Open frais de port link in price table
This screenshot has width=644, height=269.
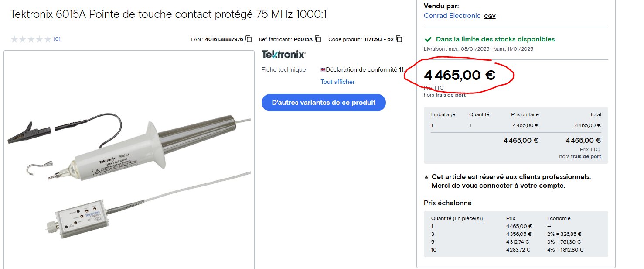586,156
